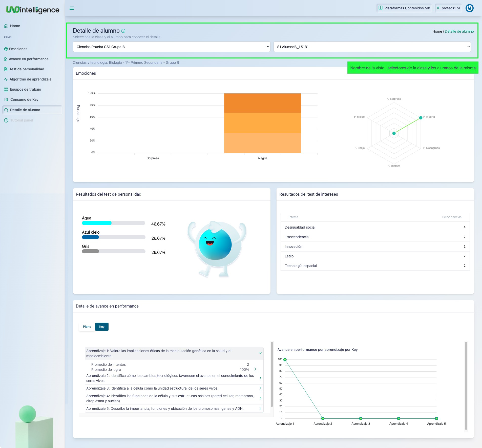Click the hamburger menu icon

tap(72, 8)
